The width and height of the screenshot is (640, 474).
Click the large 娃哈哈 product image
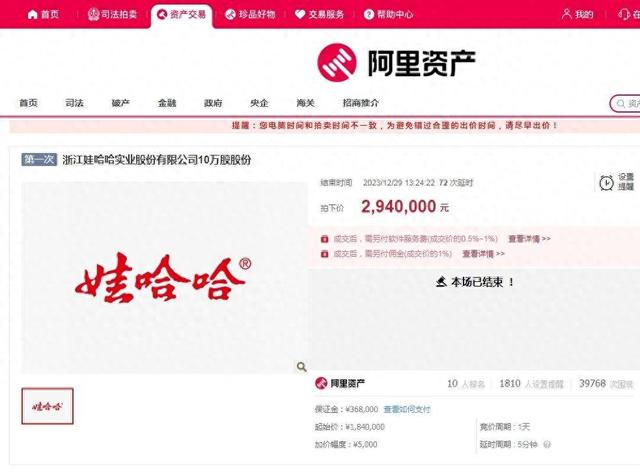point(164,278)
